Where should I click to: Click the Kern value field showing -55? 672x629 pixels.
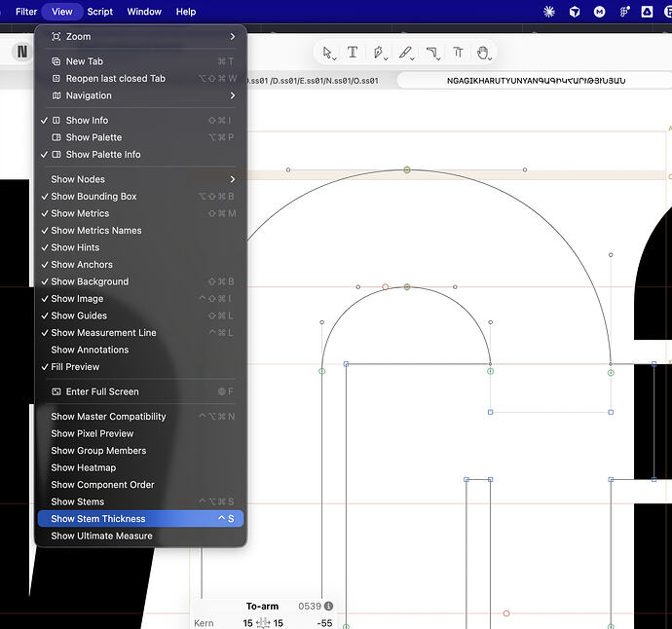324,623
